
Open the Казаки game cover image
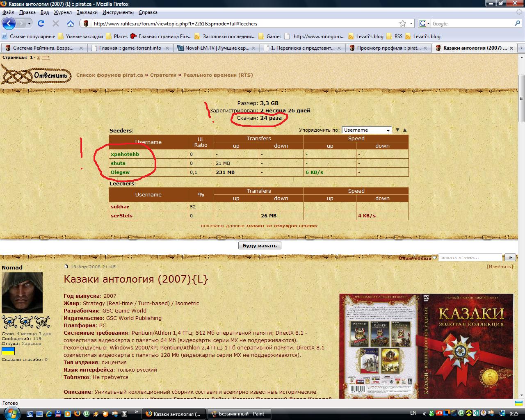coord(426,346)
